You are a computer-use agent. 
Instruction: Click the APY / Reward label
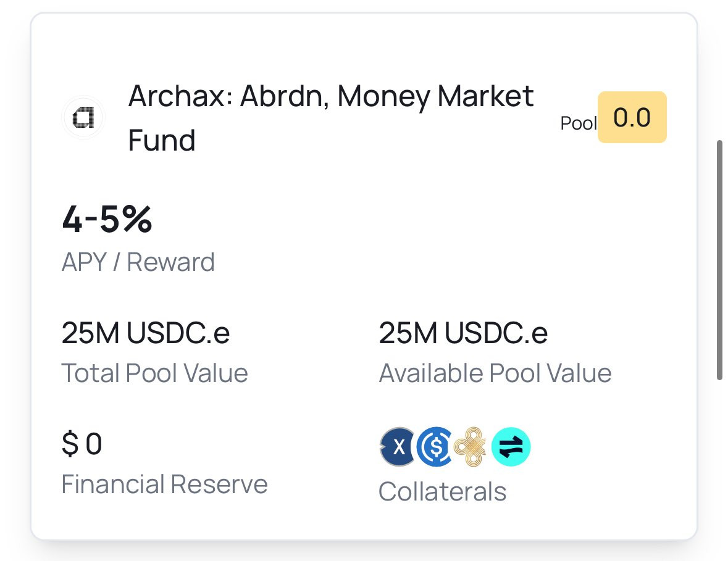pos(138,262)
